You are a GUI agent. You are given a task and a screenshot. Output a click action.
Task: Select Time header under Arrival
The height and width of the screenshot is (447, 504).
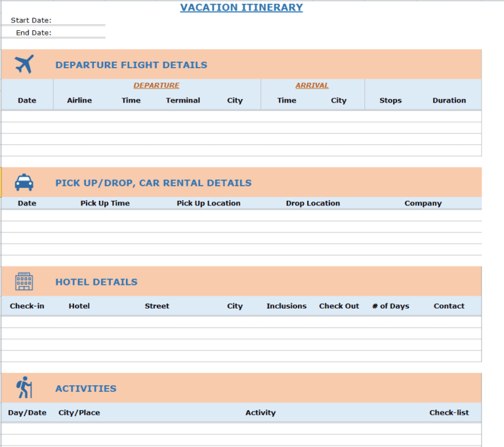tap(287, 100)
